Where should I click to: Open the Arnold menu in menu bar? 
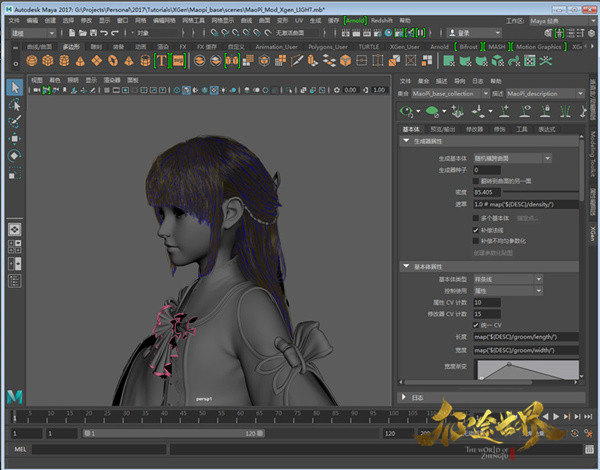(354, 19)
